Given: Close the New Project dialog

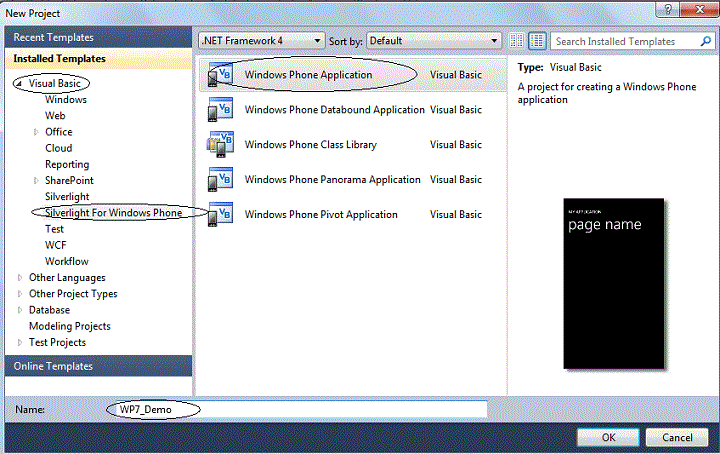Looking at the screenshot, I should pos(699,9).
